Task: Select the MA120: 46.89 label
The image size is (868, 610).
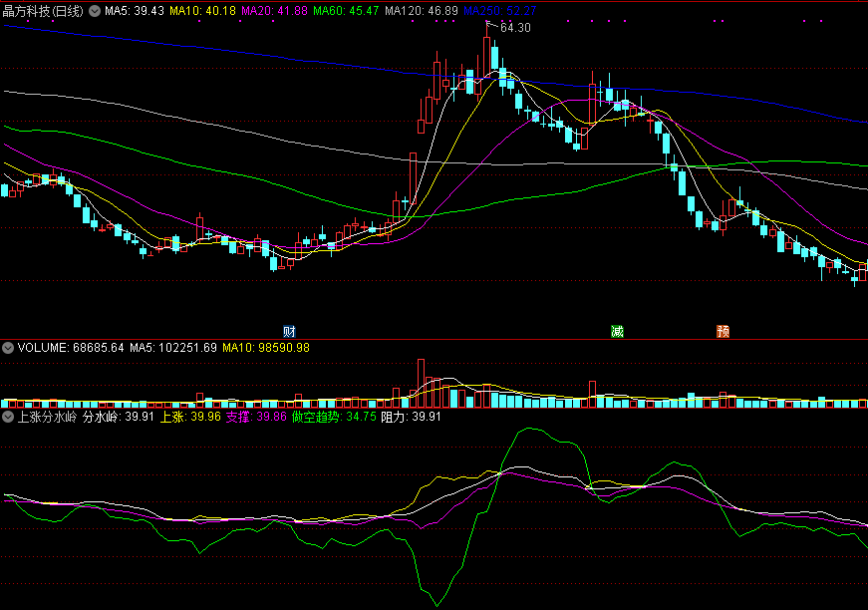Action: pyautogui.click(x=422, y=11)
